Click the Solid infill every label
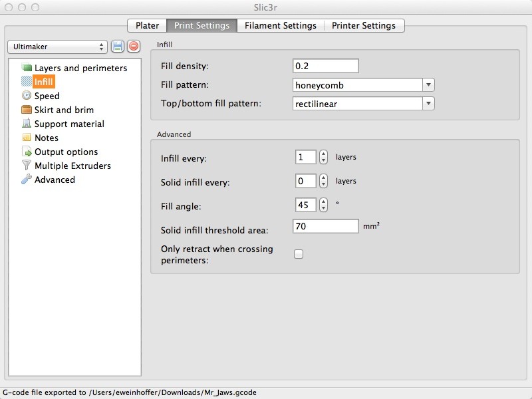 point(195,182)
